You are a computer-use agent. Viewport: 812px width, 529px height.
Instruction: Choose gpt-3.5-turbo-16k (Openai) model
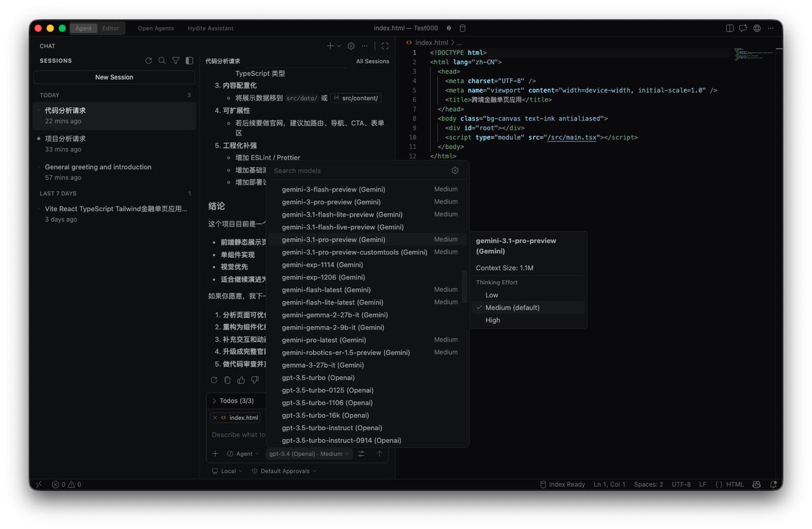(367, 415)
